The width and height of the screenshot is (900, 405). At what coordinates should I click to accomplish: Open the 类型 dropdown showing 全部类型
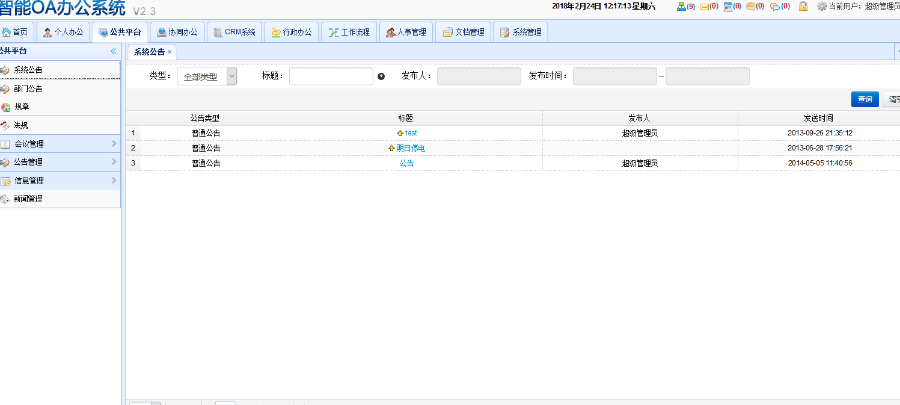point(207,76)
